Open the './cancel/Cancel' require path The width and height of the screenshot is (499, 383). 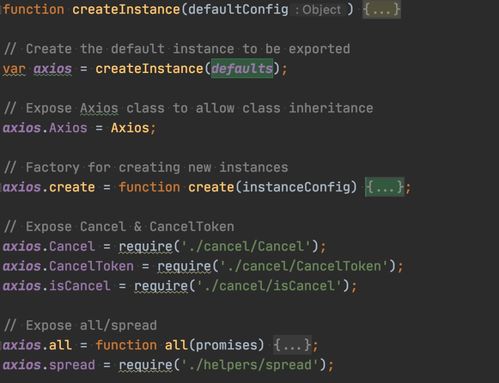[246, 247]
